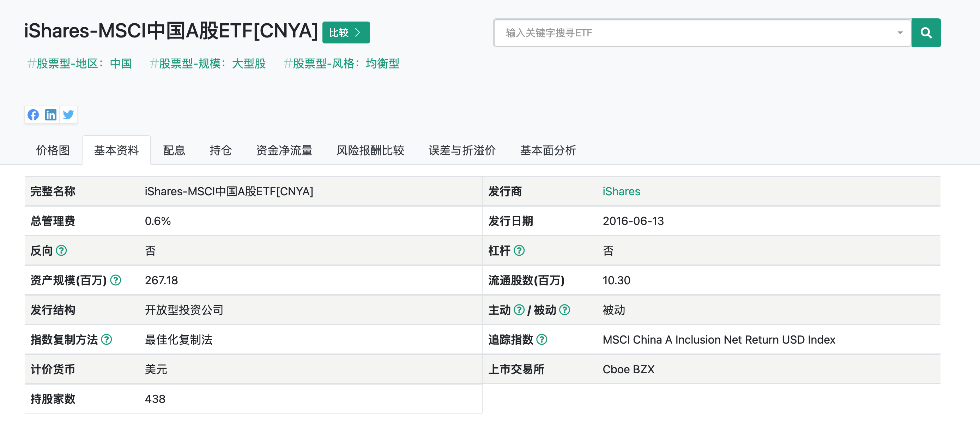
Task: Share the page via Facebook icon
Action: pyautogui.click(x=33, y=115)
